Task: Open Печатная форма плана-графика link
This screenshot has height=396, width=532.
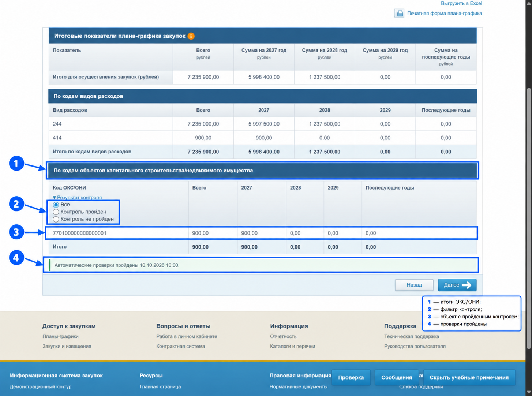Action: (445, 13)
